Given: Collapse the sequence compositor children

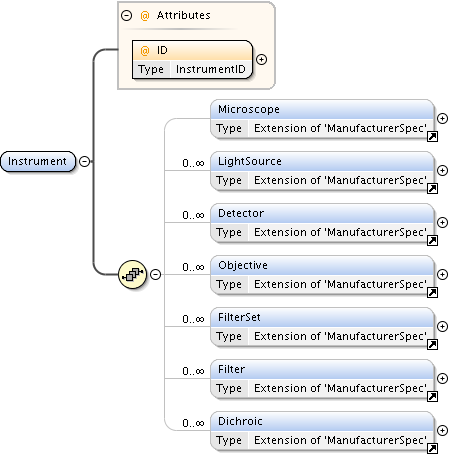Looking at the screenshot, I should tap(155, 274).
